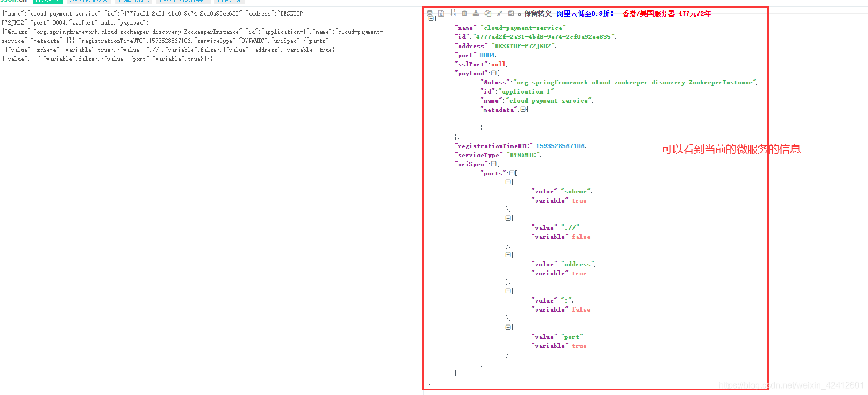Click the "scheme" value in parts

(576, 191)
